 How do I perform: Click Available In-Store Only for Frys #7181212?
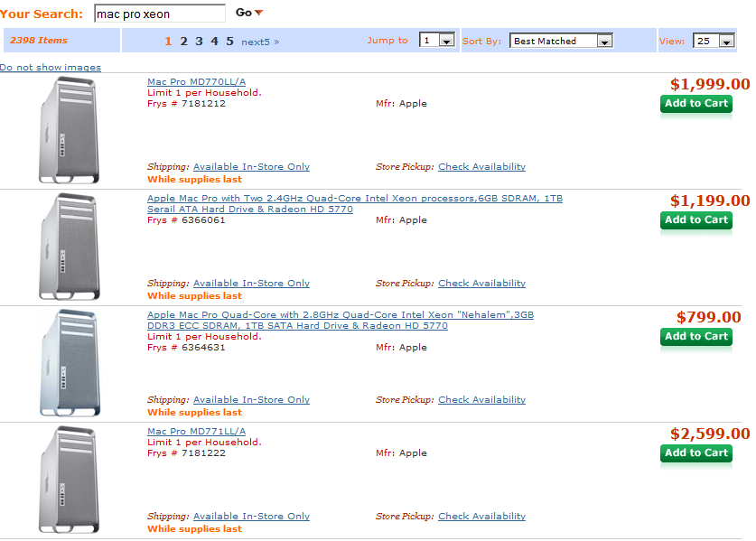pos(251,167)
